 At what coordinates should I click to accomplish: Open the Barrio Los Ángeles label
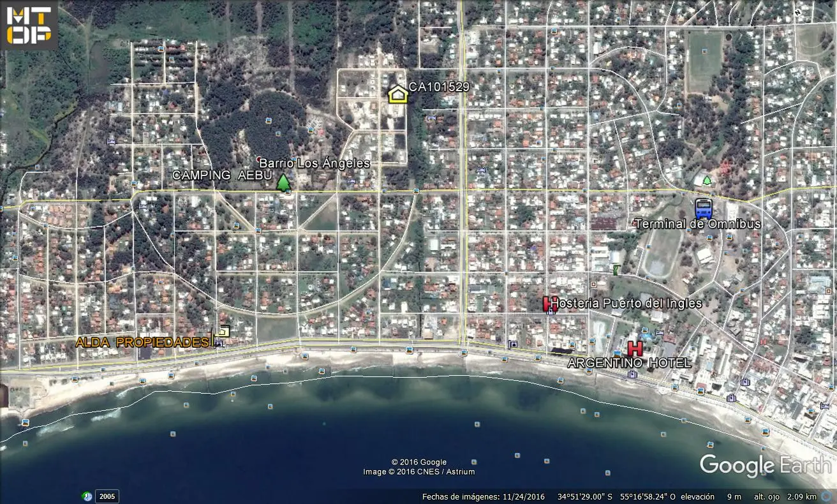coord(314,163)
